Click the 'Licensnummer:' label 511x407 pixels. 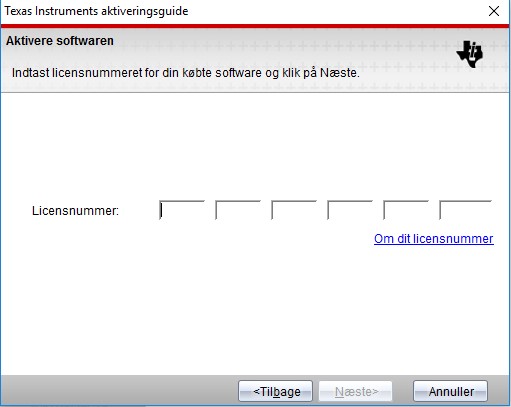(x=75, y=211)
